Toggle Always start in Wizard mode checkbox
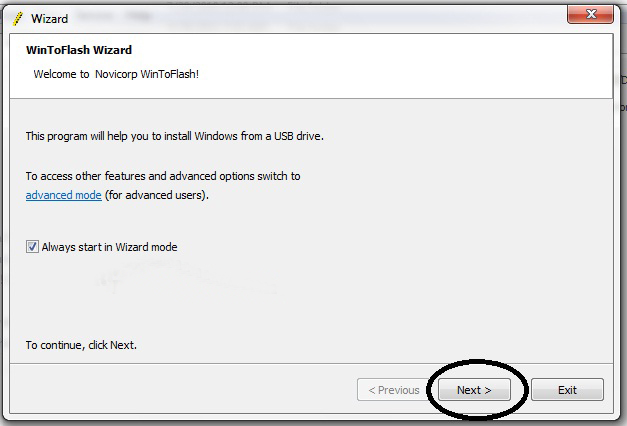 click(32, 247)
